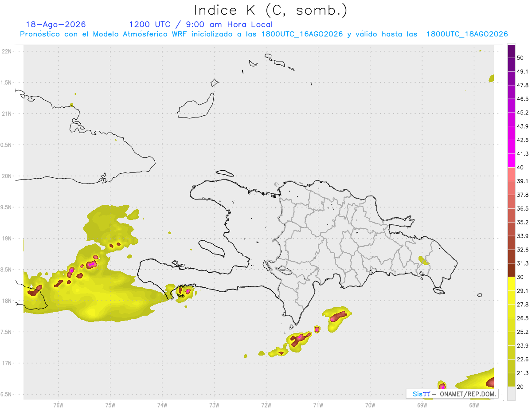Click the colorbar value 22.6
This screenshot has width=532, height=411.
(x=523, y=359)
